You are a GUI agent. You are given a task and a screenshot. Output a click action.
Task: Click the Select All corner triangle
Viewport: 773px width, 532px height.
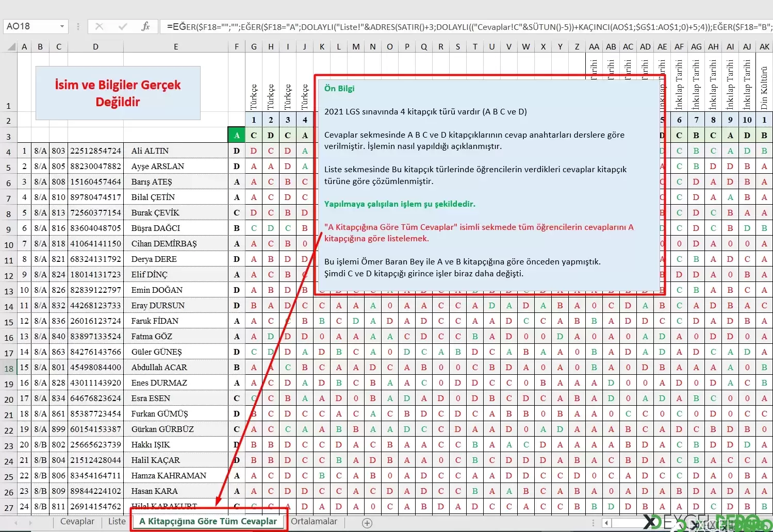click(11, 47)
